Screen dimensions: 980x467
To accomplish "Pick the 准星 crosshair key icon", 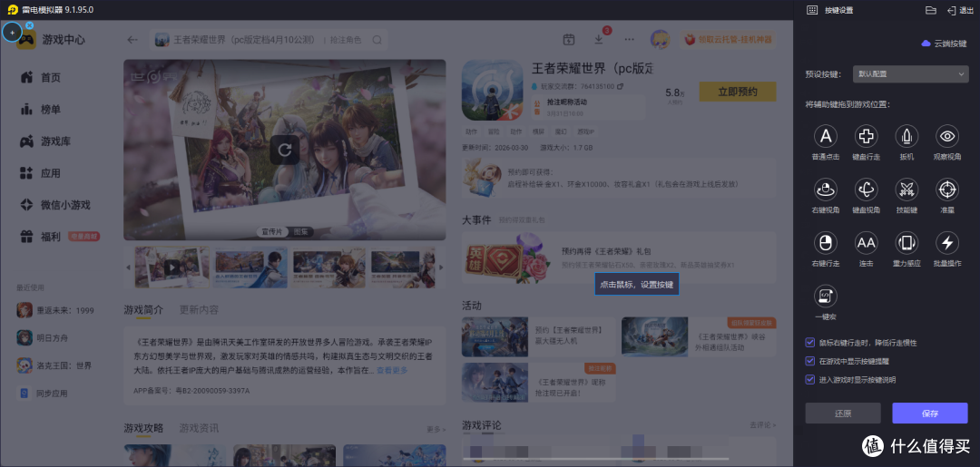I will 946,189.
